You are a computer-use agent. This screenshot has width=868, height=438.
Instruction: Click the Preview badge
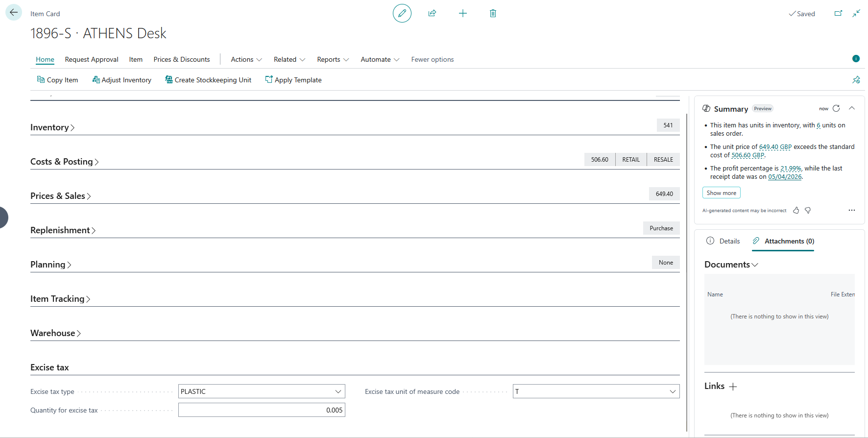coord(763,109)
